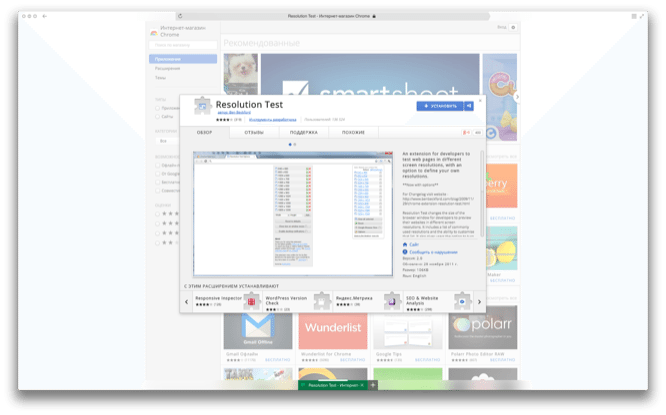
Task: Select Темы in the store sidebar
Action: [x=160, y=78]
